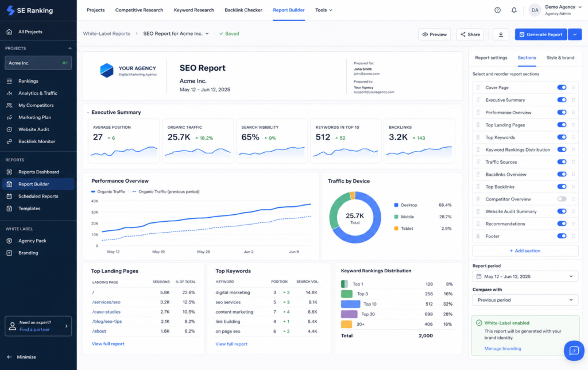The image size is (588, 370).
Task: Open the Compare with dropdown
Action: point(525,300)
